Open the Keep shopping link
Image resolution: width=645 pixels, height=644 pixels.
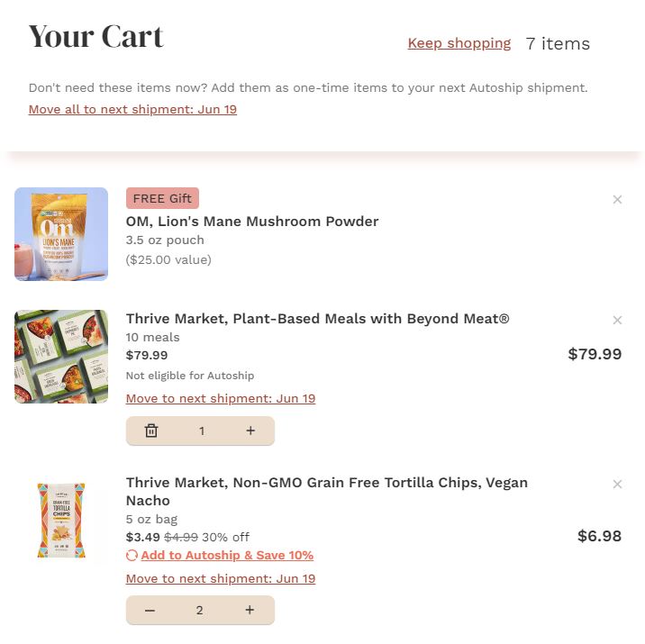pos(459,43)
